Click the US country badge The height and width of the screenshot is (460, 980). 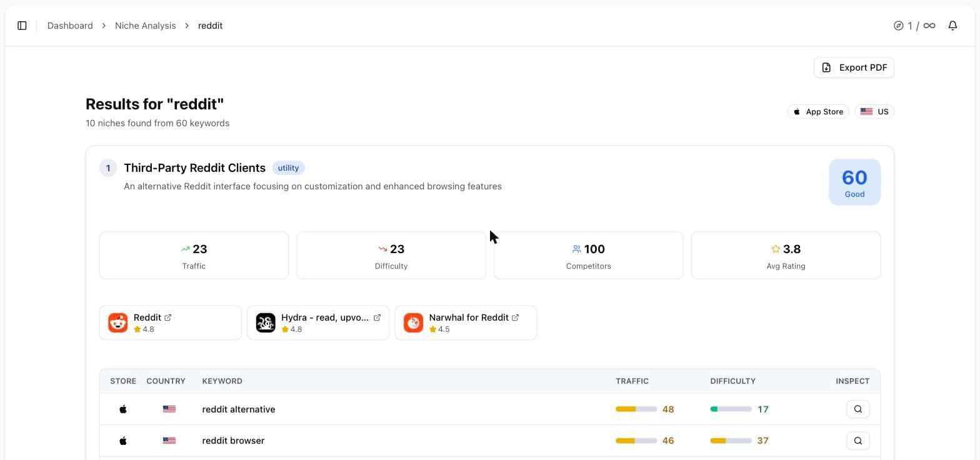coord(874,112)
